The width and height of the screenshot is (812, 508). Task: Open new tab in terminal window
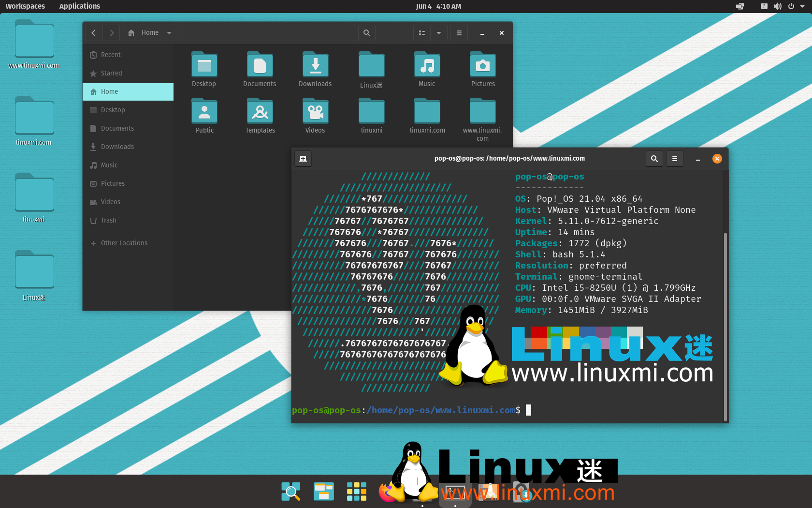pos(303,159)
